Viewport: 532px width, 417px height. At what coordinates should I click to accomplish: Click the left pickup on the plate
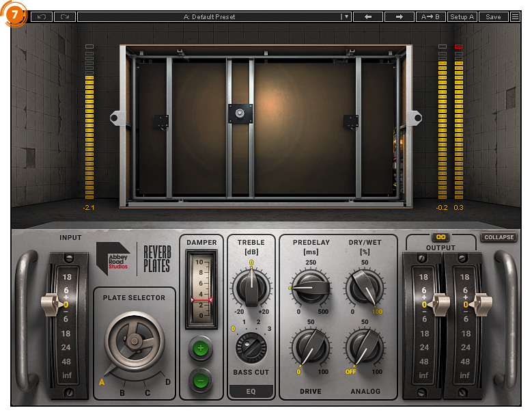coord(161,122)
